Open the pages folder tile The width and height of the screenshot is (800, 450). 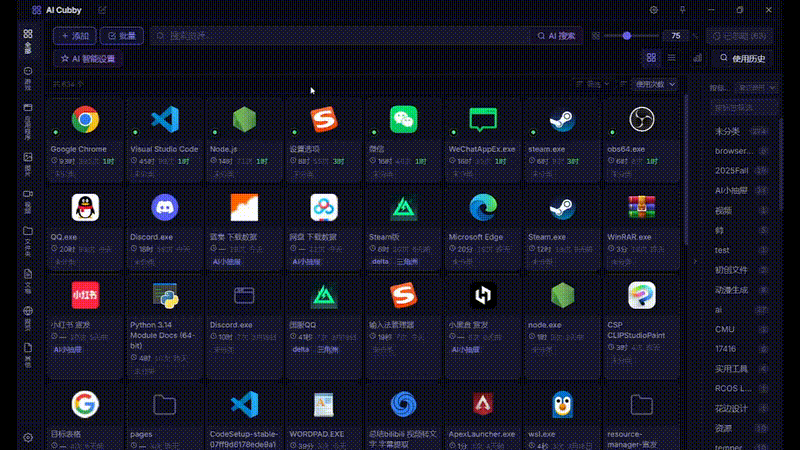tap(164, 416)
